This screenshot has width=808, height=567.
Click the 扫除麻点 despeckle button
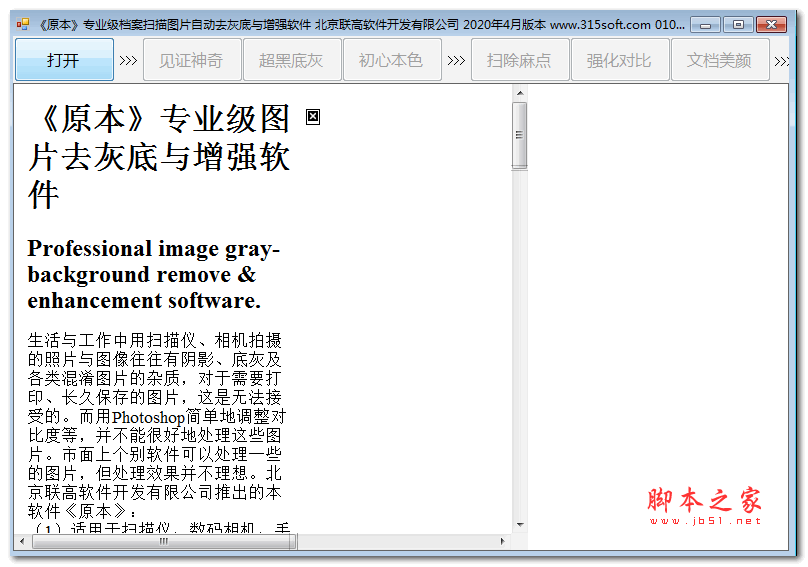519,60
